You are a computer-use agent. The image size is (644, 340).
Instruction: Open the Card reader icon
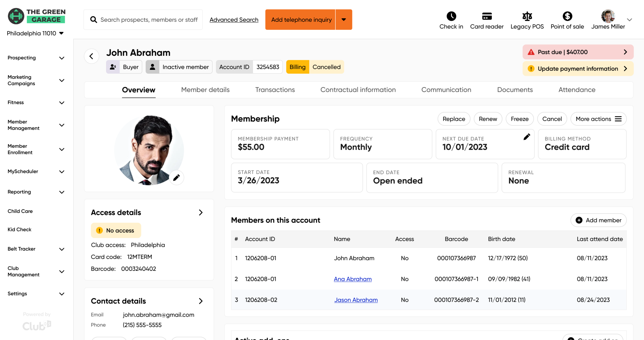coord(487,16)
